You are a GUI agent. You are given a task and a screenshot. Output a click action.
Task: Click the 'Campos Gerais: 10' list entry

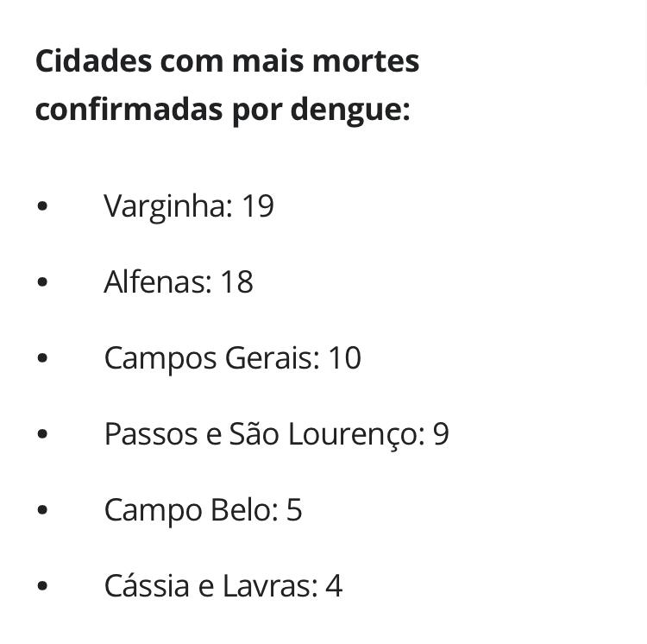pyautogui.click(x=233, y=358)
